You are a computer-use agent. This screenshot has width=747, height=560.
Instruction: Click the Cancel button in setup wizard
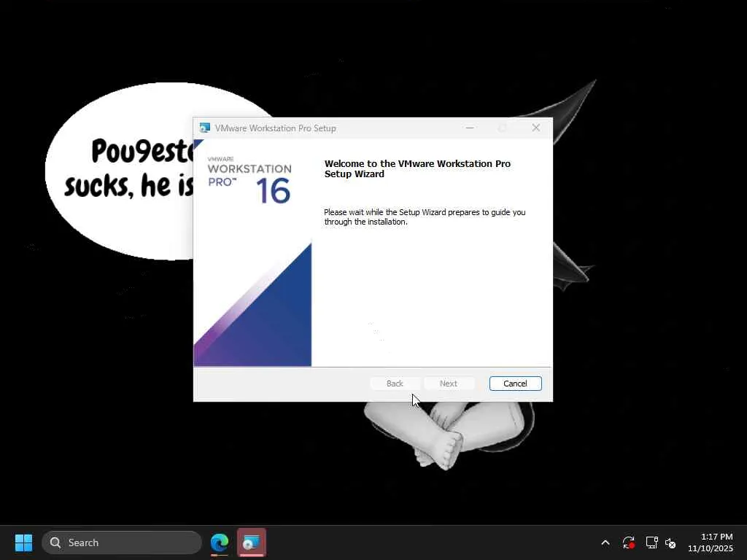click(x=515, y=384)
